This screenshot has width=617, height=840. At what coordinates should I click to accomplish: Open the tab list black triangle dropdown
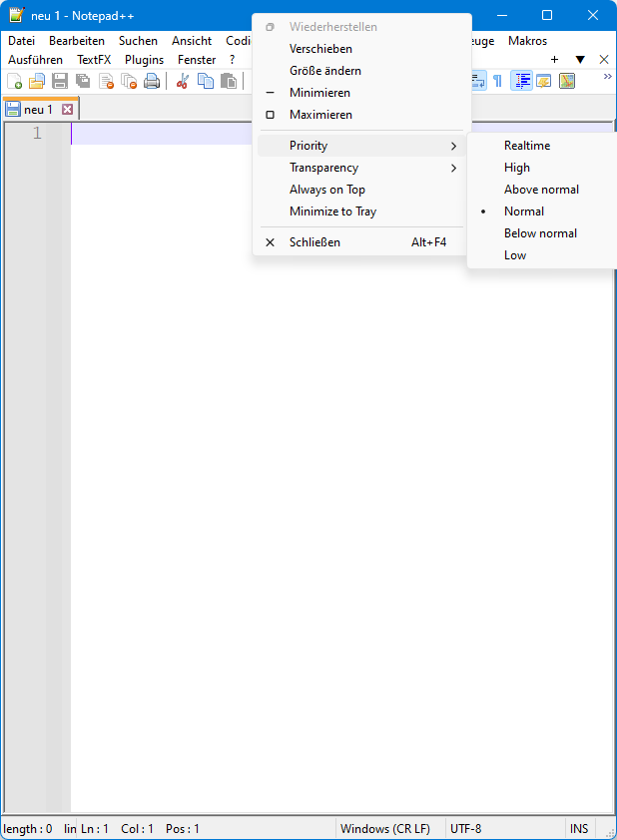tap(580, 60)
